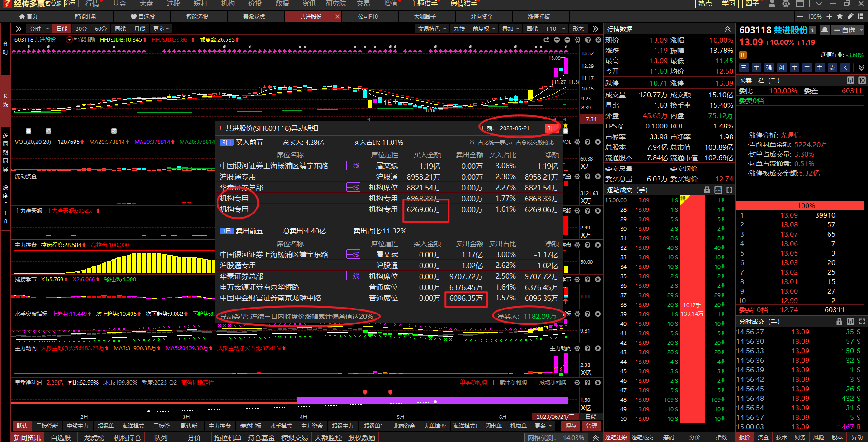This screenshot has height=442, width=868.
Task: Switch to the 智能盯盘 tab
Action: [85, 16]
